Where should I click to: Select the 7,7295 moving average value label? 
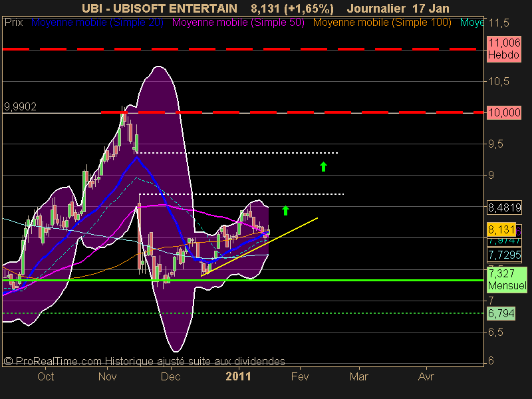pyautogui.click(x=504, y=255)
